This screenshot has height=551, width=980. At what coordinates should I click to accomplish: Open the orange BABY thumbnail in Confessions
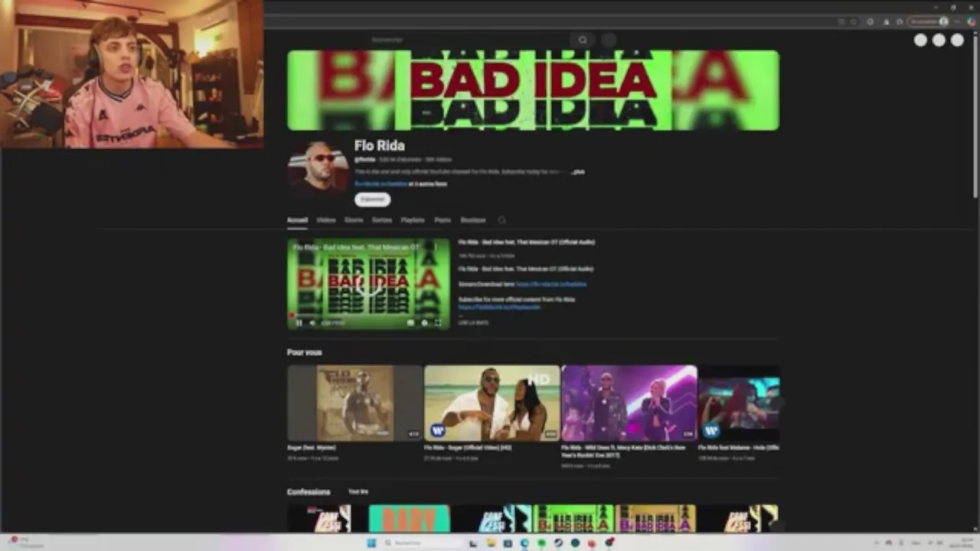(x=410, y=519)
